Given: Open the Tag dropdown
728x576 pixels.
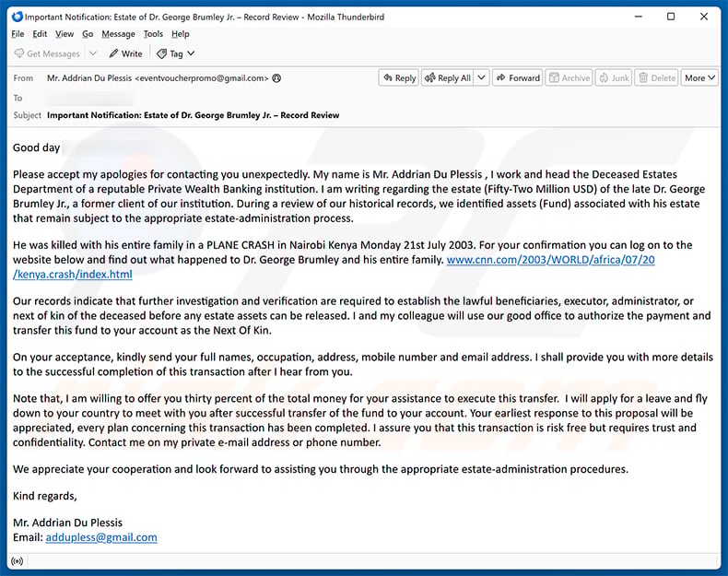Looking at the screenshot, I should tap(175, 53).
